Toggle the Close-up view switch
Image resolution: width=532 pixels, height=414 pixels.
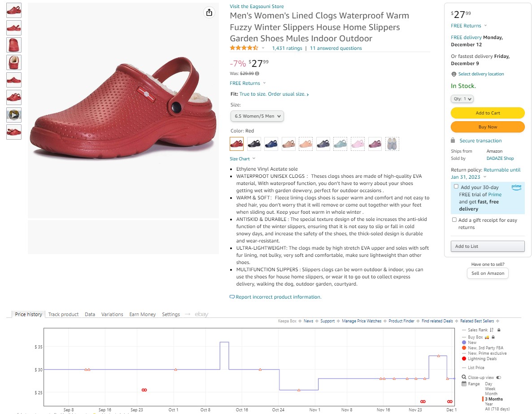tap(499, 378)
